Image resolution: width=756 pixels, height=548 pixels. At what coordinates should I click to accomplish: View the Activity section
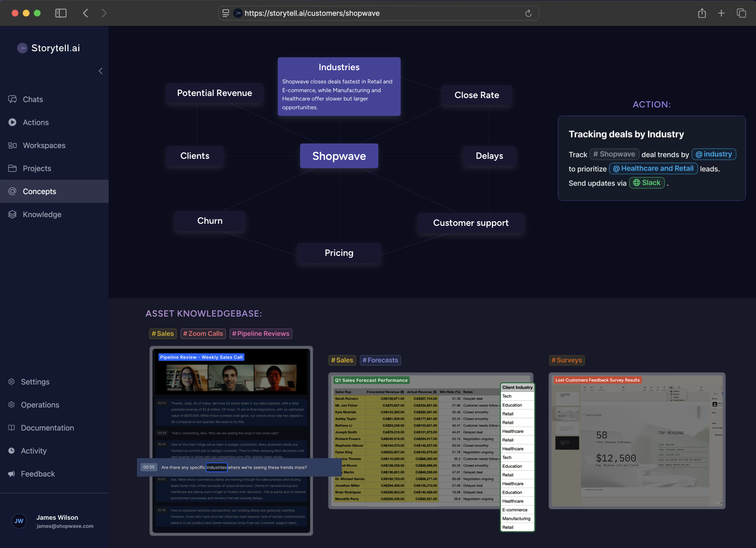point(34,451)
